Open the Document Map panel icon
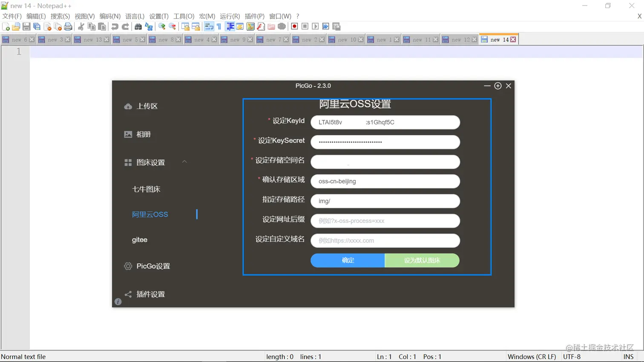The image size is (644, 362). pyautogui.click(x=250, y=26)
